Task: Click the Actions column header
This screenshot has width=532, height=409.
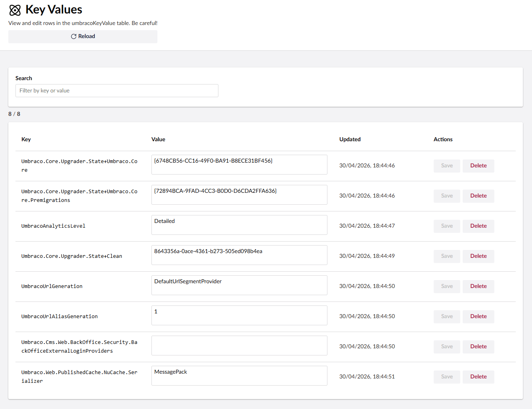Action: tap(443, 139)
